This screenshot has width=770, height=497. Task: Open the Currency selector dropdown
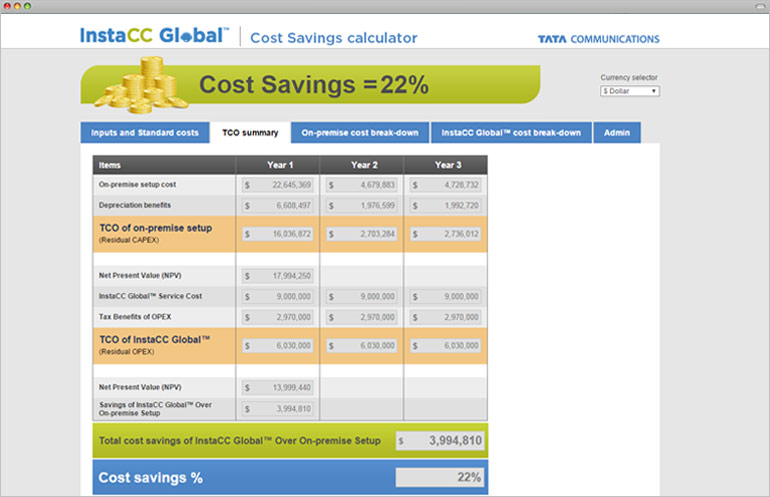(629, 91)
